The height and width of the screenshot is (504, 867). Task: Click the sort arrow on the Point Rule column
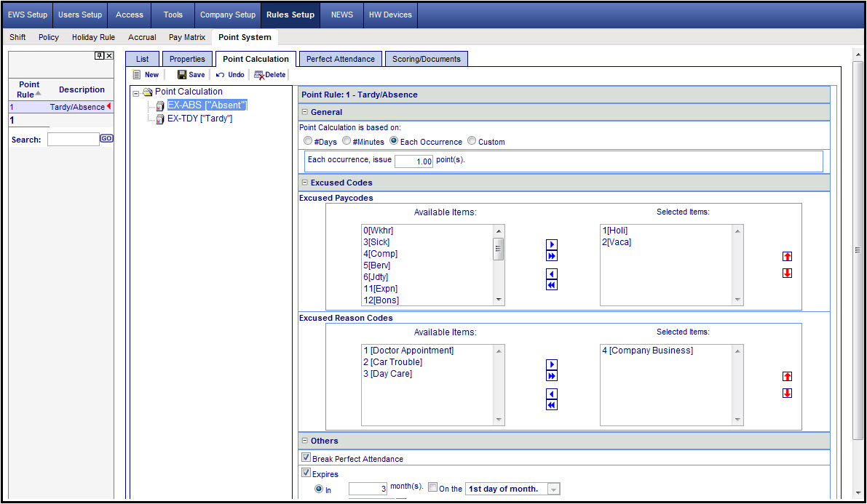pyautogui.click(x=38, y=93)
